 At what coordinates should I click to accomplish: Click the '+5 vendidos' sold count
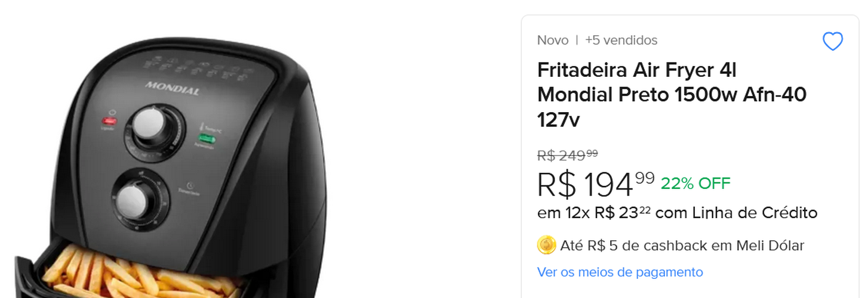pos(621,40)
